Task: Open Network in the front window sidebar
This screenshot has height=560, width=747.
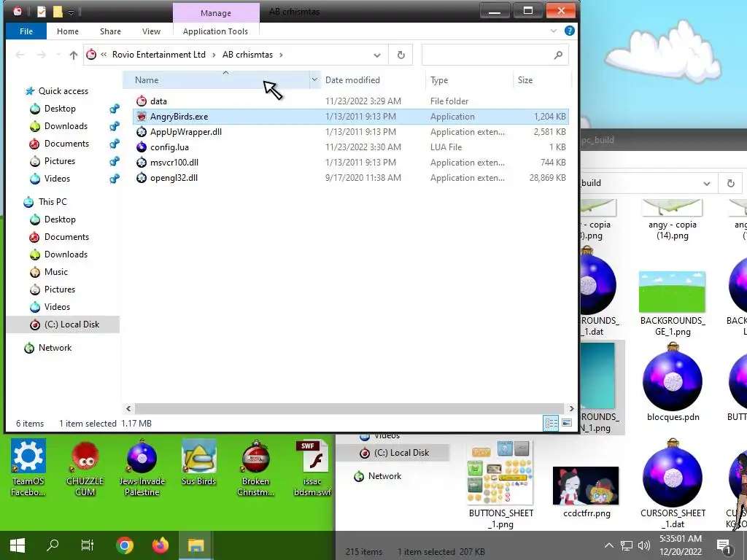Action: tap(55, 348)
